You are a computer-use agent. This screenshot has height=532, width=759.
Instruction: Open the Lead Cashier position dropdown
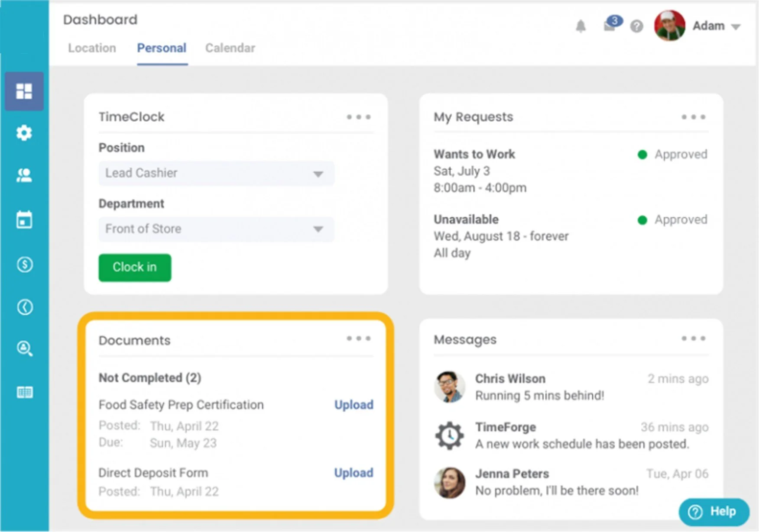click(x=216, y=173)
